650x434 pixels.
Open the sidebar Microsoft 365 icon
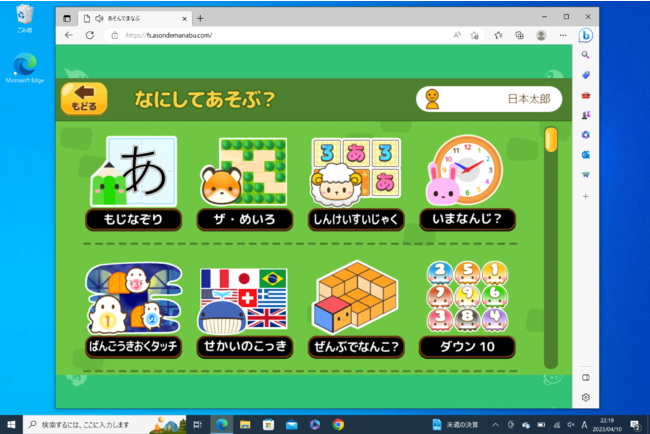point(585,135)
